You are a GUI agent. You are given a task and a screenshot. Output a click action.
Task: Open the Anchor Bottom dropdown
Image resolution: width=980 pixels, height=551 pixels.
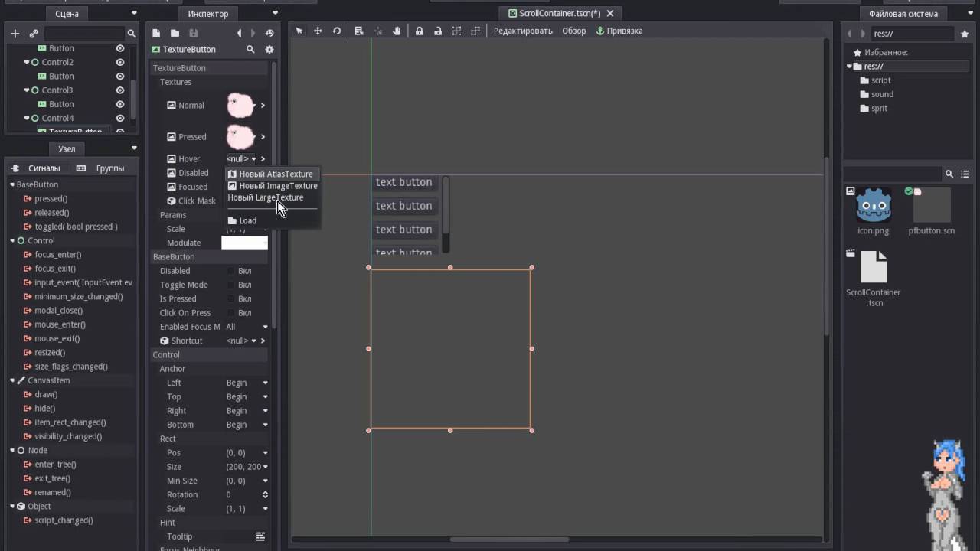pos(247,425)
